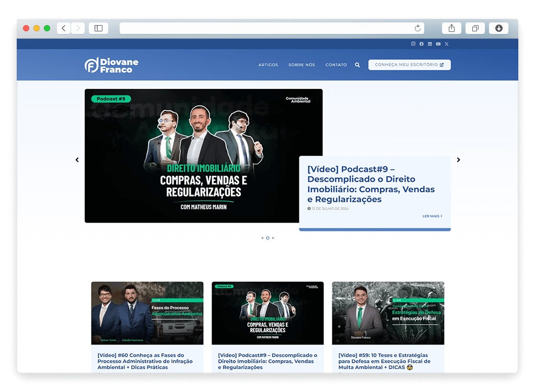535x392 pixels.
Task: Show all tabs overview in Safari
Action: 475,28
